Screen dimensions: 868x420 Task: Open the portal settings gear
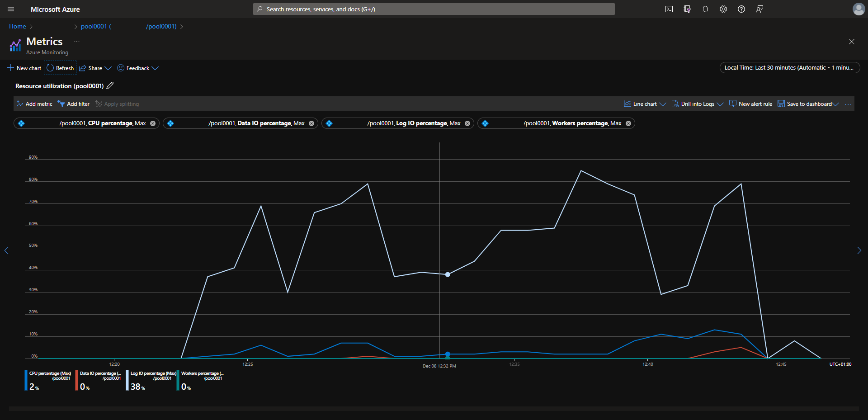(723, 9)
